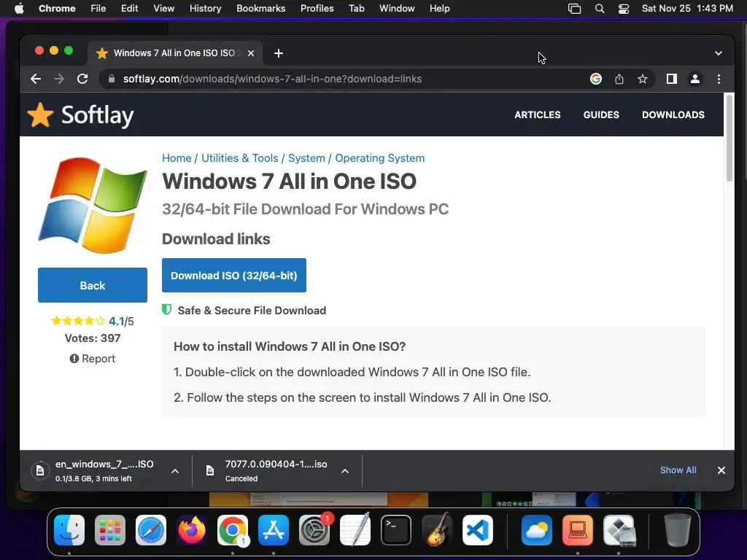Click the lock icon in address bar
Screen dimensions: 747x560
point(112,79)
